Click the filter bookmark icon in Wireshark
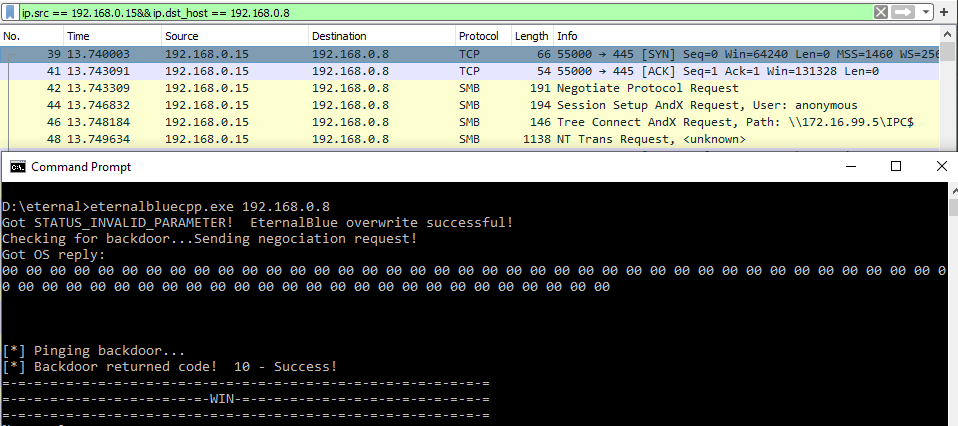 (10, 12)
